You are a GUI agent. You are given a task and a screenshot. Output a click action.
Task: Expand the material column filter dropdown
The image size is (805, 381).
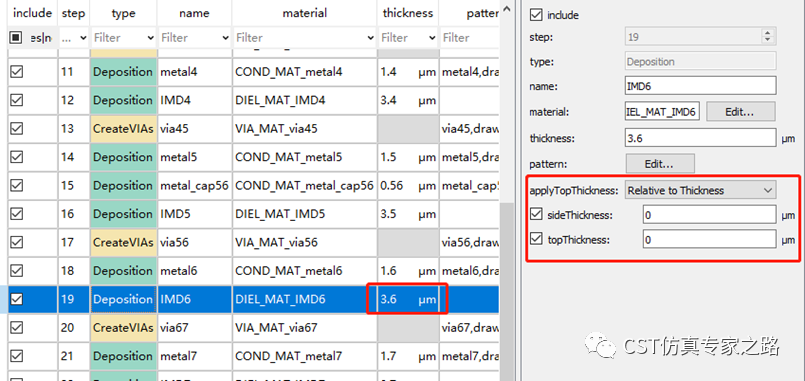tap(371, 38)
